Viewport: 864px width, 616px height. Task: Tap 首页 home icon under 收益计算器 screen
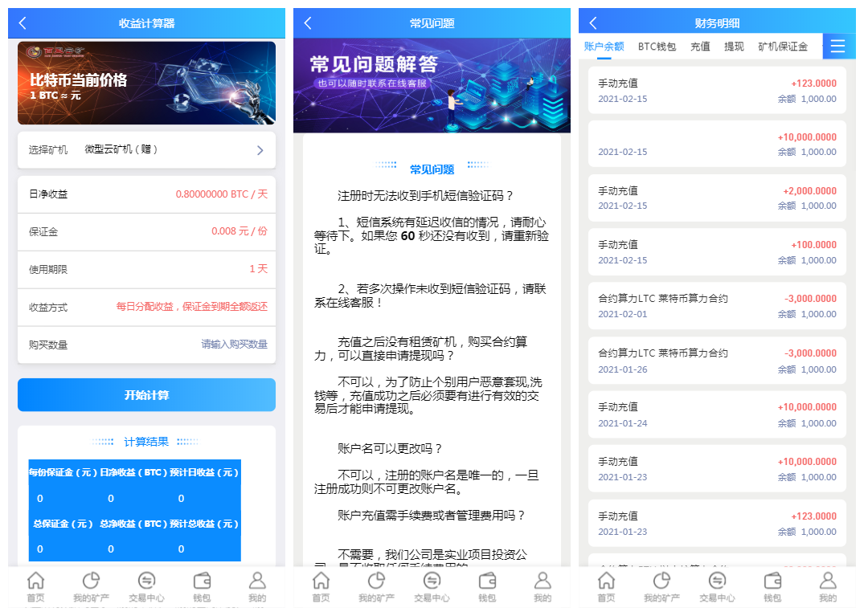[x=35, y=586]
